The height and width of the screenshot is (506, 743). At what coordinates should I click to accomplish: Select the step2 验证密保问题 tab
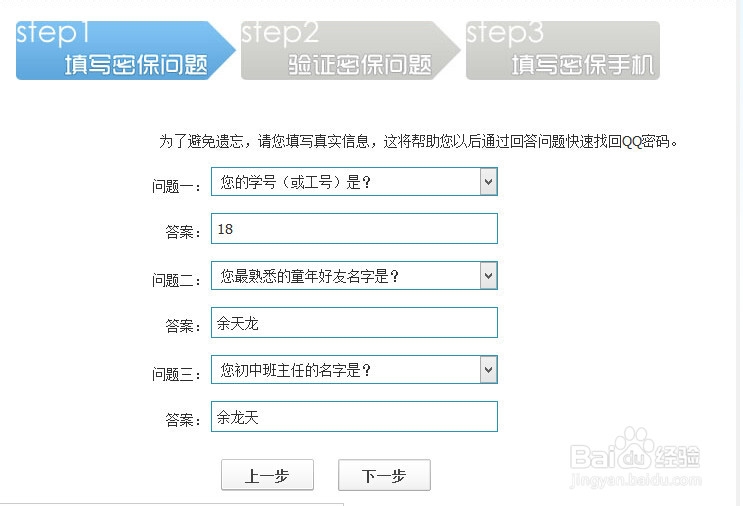(x=350, y=50)
